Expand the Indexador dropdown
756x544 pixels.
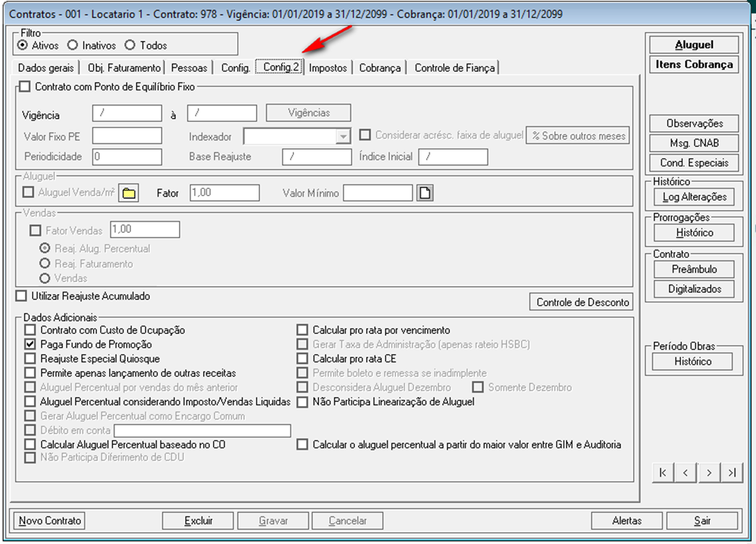[343, 137]
